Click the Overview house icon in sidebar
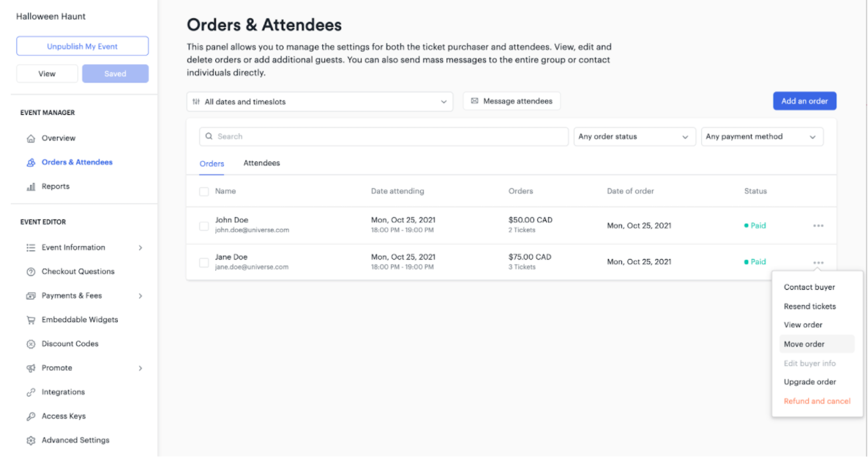 point(31,138)
